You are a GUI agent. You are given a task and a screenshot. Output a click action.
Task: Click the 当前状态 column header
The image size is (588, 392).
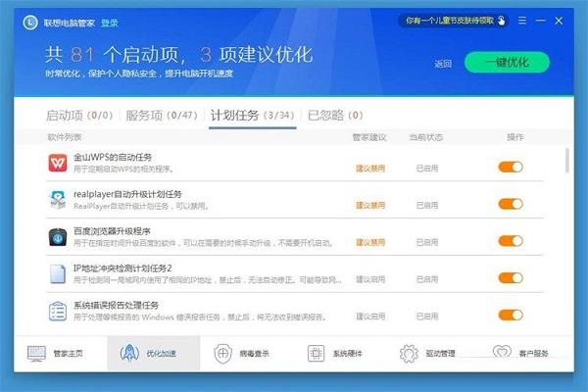coord(425,137)
